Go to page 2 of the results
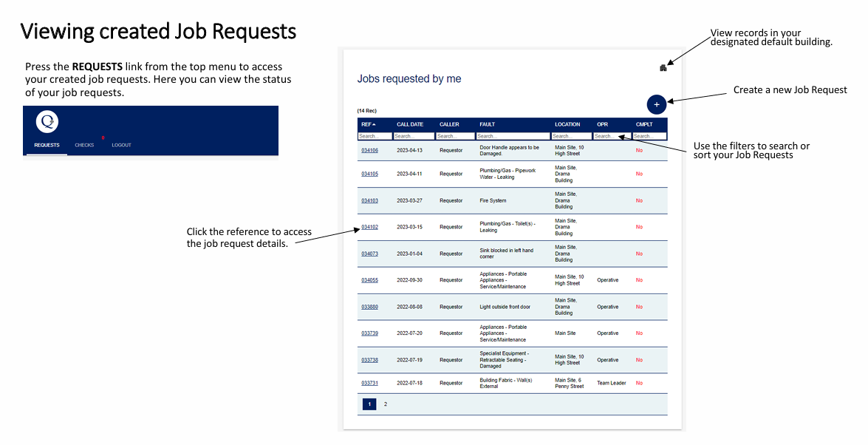The width and height of the screenshot is (868, 445). pyautogui.click(x=386, y=404)
